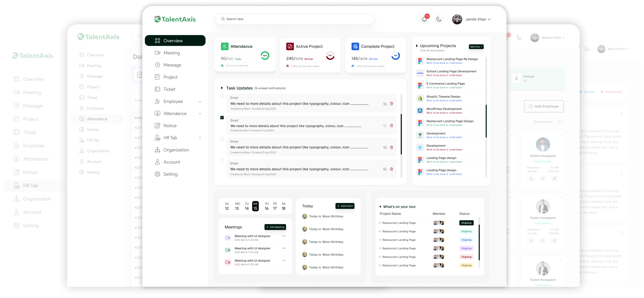The height and width of the screenshot is (298, 644).
Task: Delete the first Email task update
Action: pos(392,104)
